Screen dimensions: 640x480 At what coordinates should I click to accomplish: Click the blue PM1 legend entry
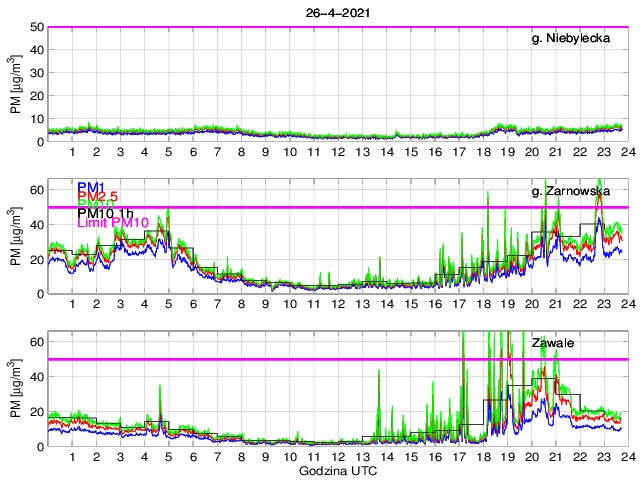point(94,187)
